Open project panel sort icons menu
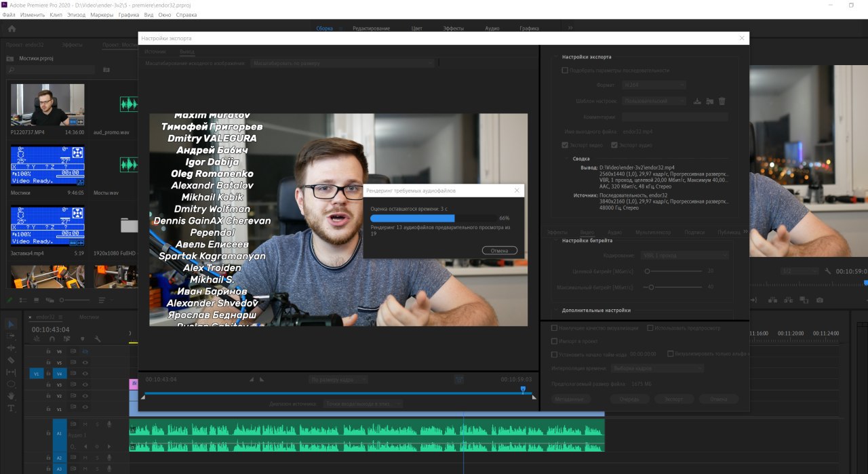Screen dimensions: 868x474 pos(102,300)
